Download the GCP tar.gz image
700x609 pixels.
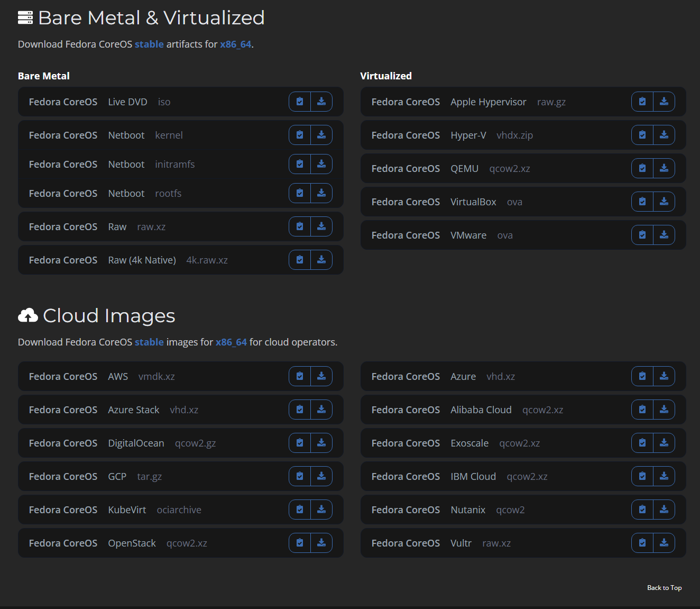pos(321,476)
